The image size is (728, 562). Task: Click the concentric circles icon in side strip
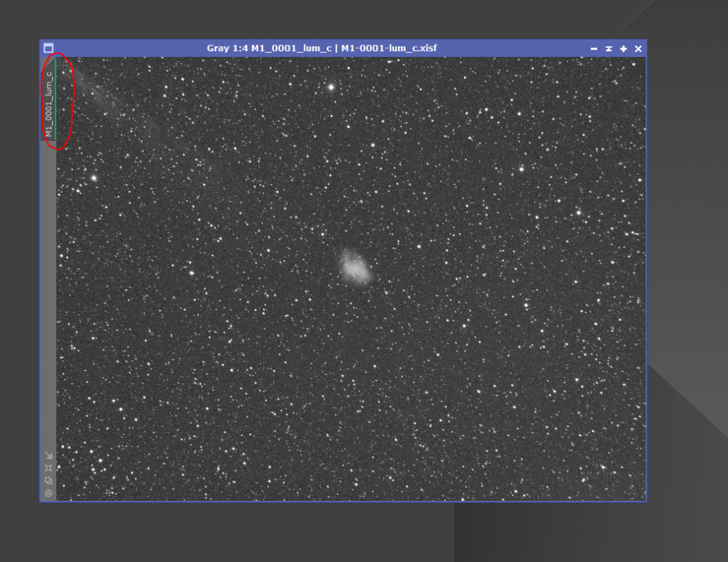(x=48, y=493)
